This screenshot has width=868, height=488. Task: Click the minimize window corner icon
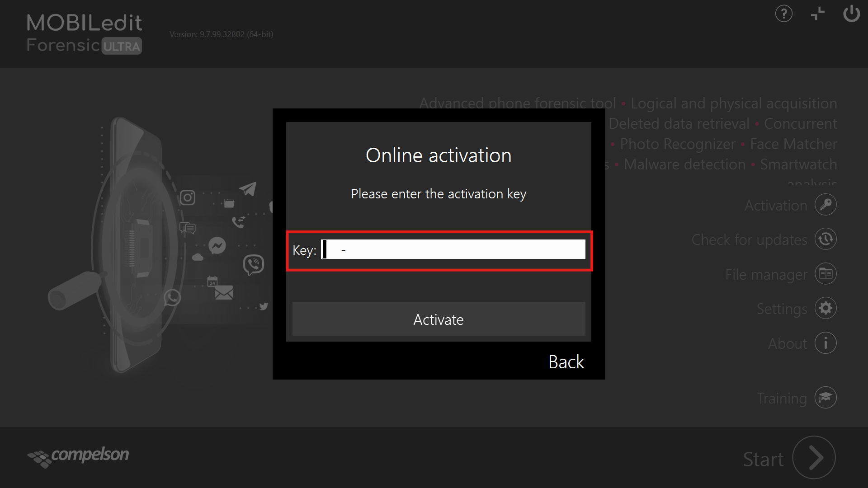pos(817,14)
